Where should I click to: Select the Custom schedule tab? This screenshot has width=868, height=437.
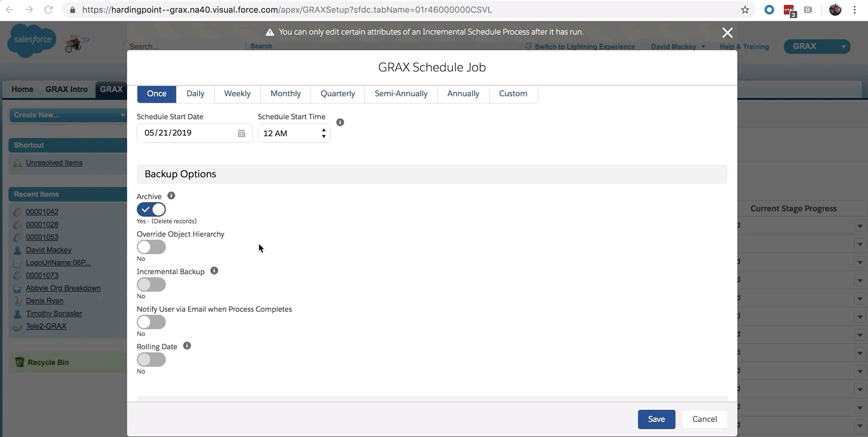tap(513, 94)
